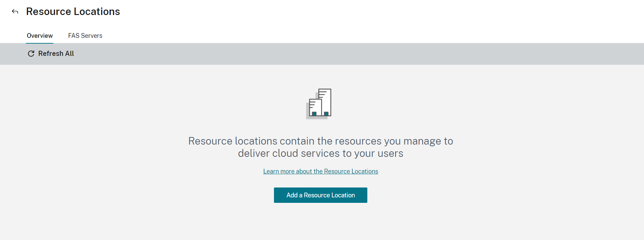Click the word "Refresh" in the toolbar

pyautogui.click(x=50, y=54)
